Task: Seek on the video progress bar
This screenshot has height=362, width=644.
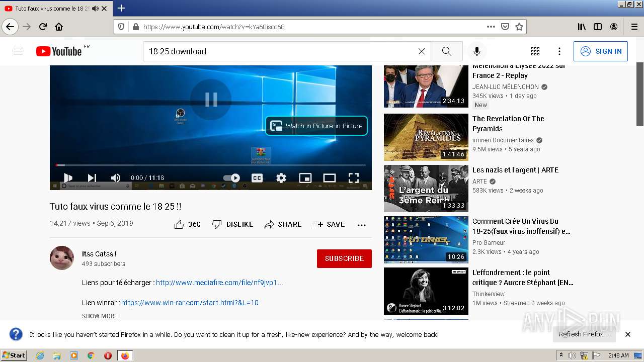Action: 211,165
